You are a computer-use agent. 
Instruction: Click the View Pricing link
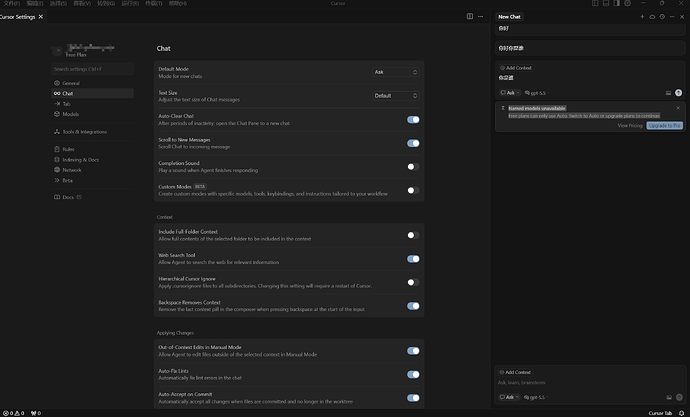630,126
